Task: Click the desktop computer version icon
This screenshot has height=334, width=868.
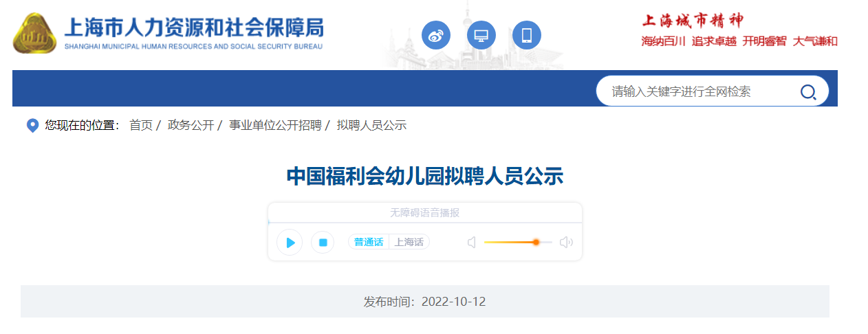Action: click(481, 35)
